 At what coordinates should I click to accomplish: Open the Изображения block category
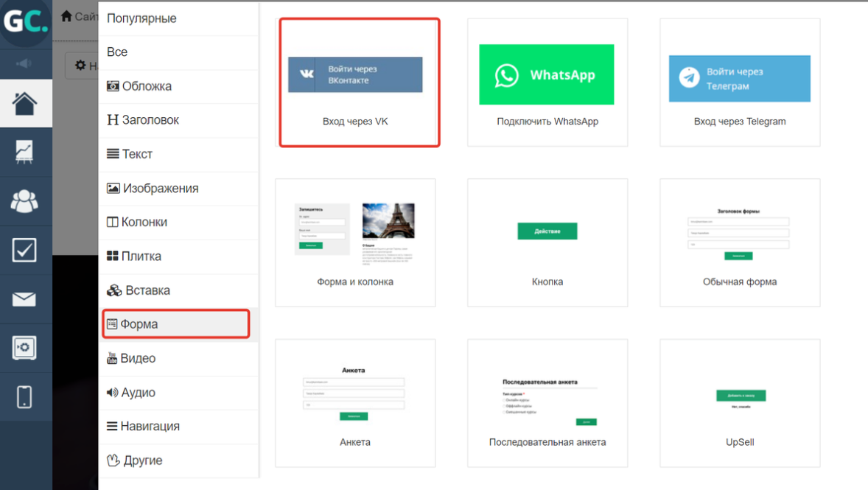coord(178,188)
